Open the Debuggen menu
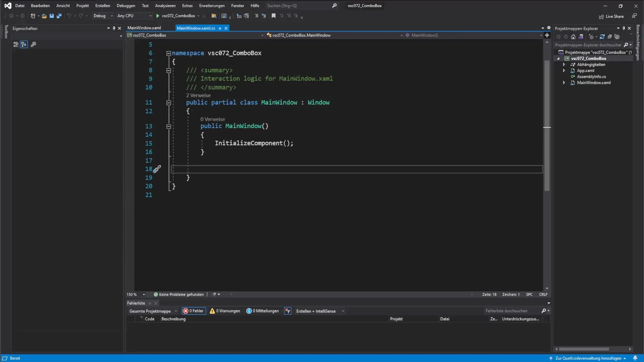This screenshot has height=362, width=644. [x=126, y=5]
